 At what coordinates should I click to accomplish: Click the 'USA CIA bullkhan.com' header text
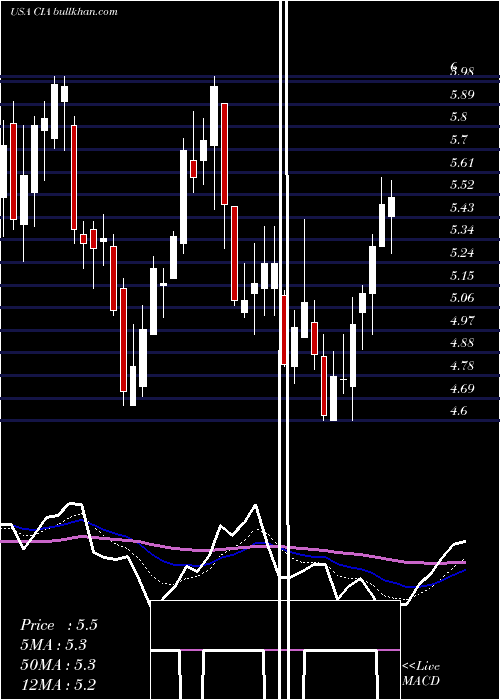pos(64,12)
